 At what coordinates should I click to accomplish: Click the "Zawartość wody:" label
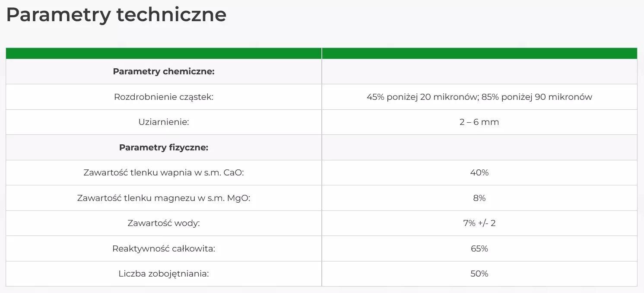164,223
